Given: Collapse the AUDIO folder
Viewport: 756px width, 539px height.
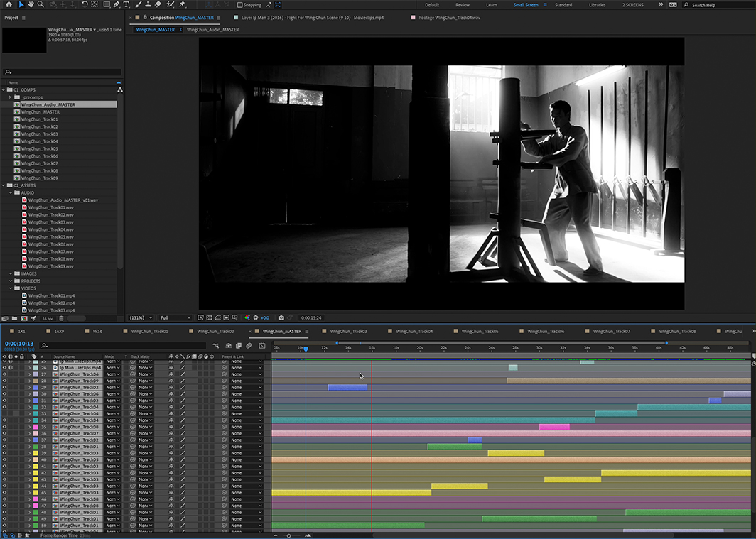Looking at the screenshot, I should [x=11, y=192].
